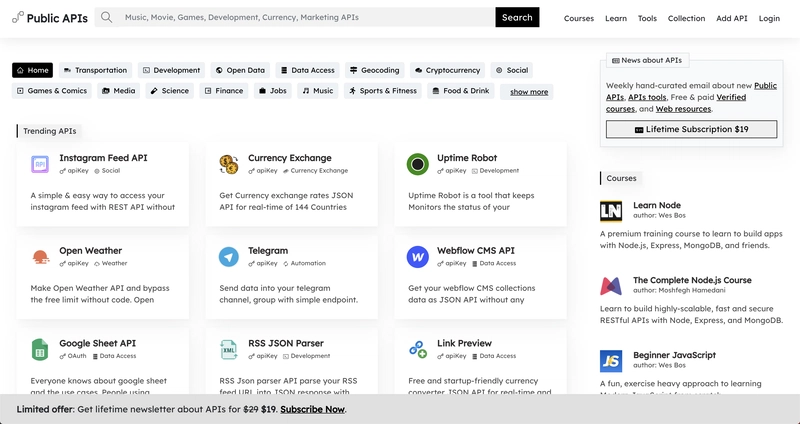The image size is (800, 424).
Task: Follow the Web resources link
Action: coord(683,109)
